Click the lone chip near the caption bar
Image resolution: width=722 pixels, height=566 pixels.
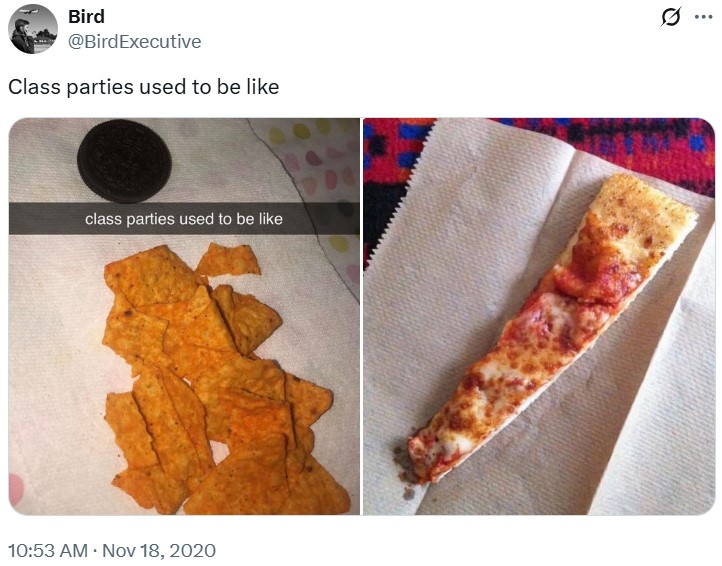[x=228, y=260]
